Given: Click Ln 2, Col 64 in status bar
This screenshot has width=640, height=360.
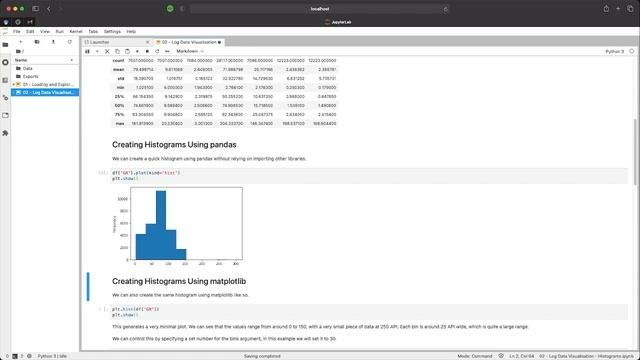Looking at the screenshot, I should 522,356.
